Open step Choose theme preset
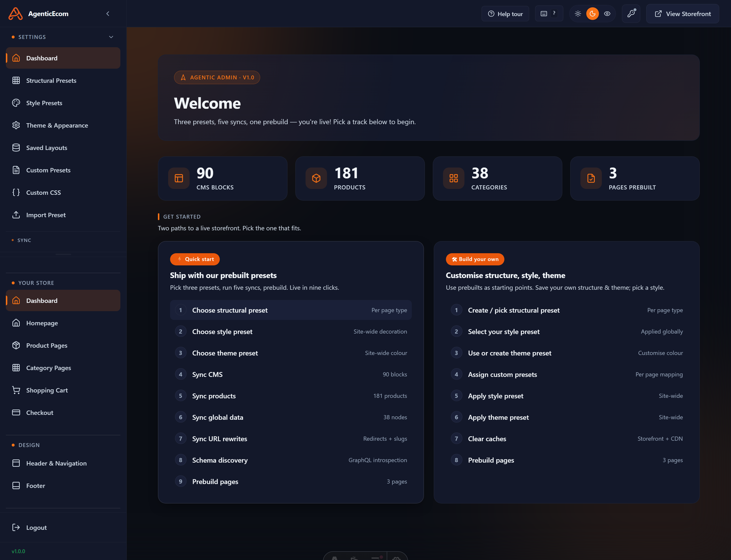731x560 pixels. tap(291, 353)
